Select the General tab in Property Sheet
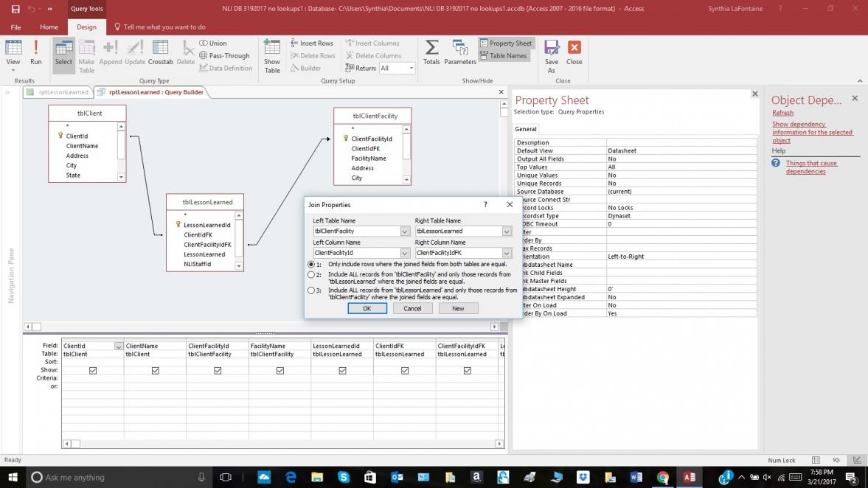The image size is (868, 488). (x=525, y=129)
